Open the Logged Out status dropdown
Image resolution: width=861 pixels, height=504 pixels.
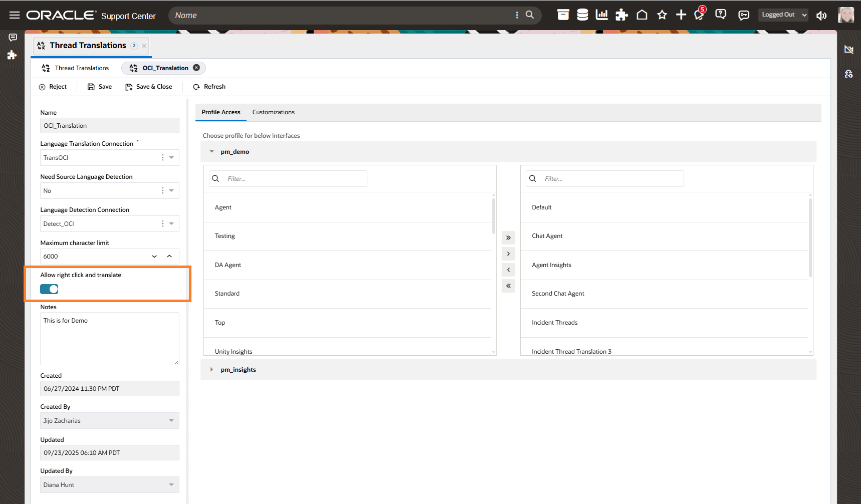click(784, 15)
